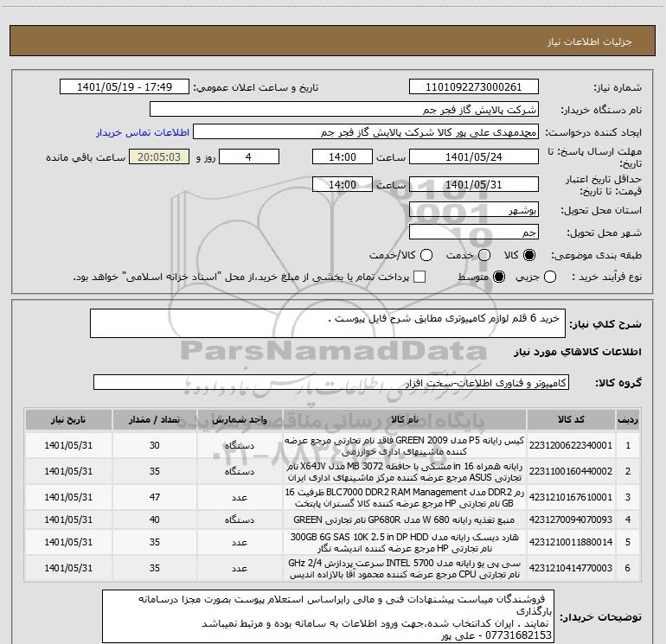Click the page header جزئیات اطلاعات نیاز
666x644 pixels.
pyautogui.click(x=590, y=41)
